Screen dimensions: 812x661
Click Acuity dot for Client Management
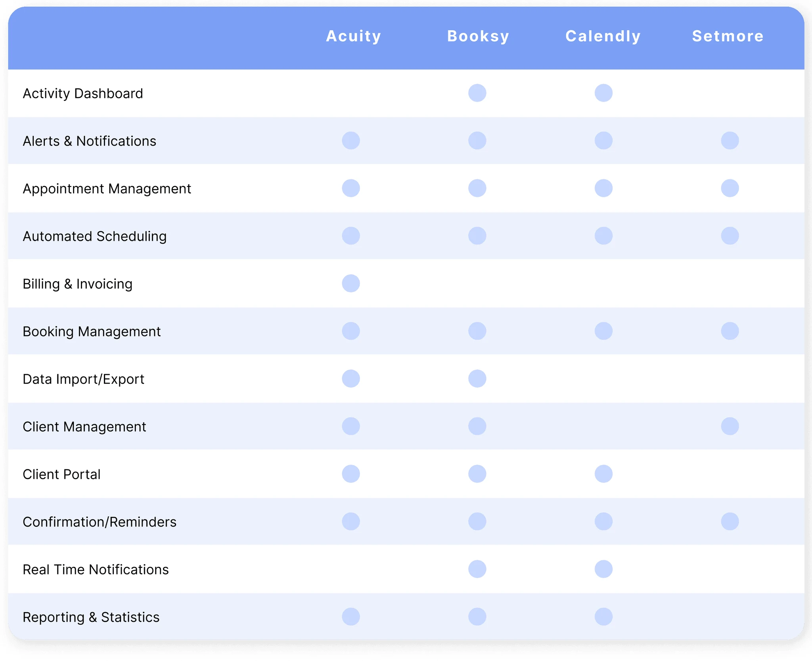click(351, 426)
